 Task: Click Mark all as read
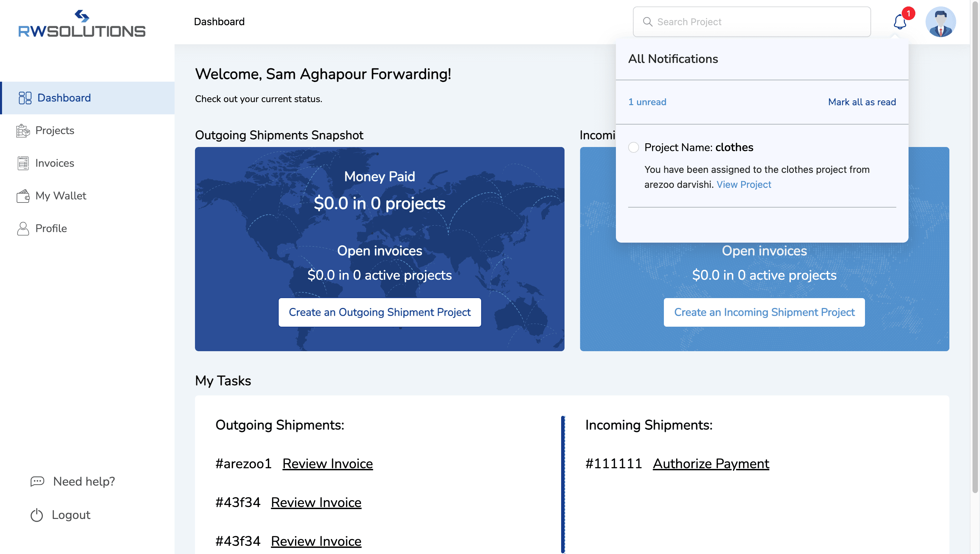pos(862,102)
